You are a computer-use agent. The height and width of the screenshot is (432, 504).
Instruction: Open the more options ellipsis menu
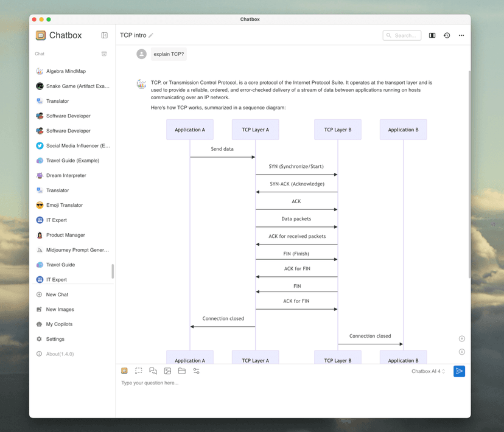click(461, 35)
